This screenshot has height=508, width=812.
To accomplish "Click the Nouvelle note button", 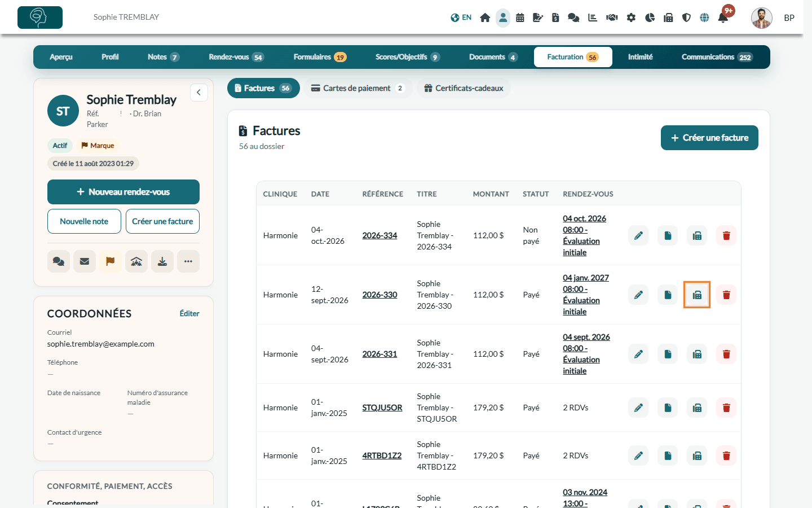I will (84, 221).
